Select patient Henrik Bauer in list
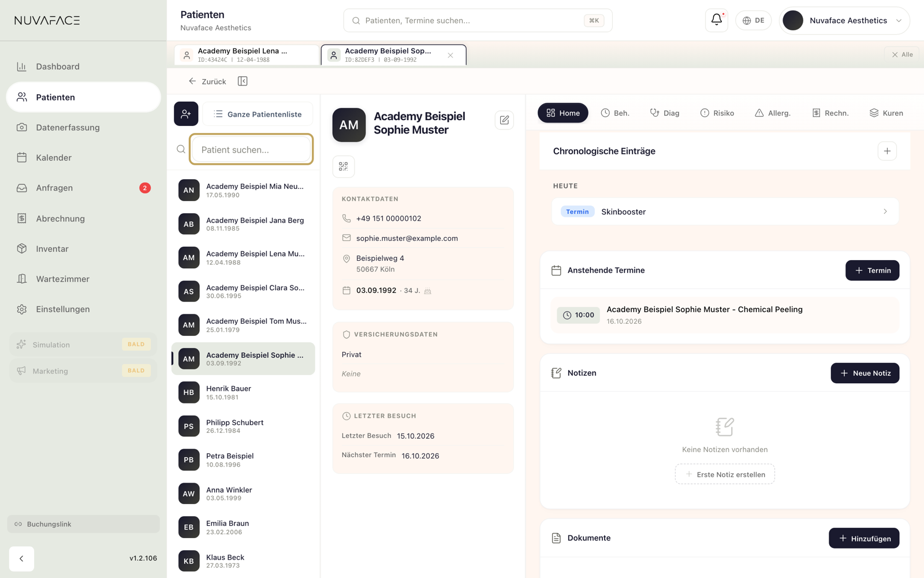Screen dimensions: 924x578 pos(243,392)
